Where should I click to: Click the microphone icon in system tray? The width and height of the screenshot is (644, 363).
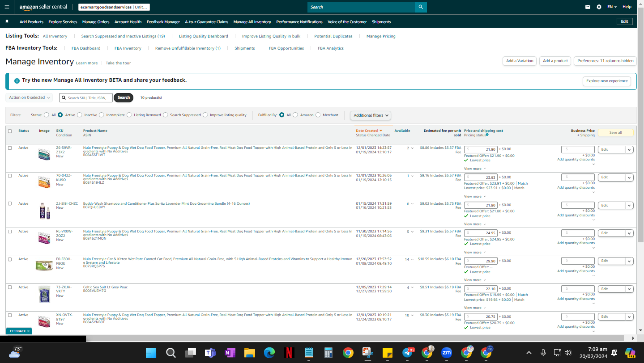543,352
